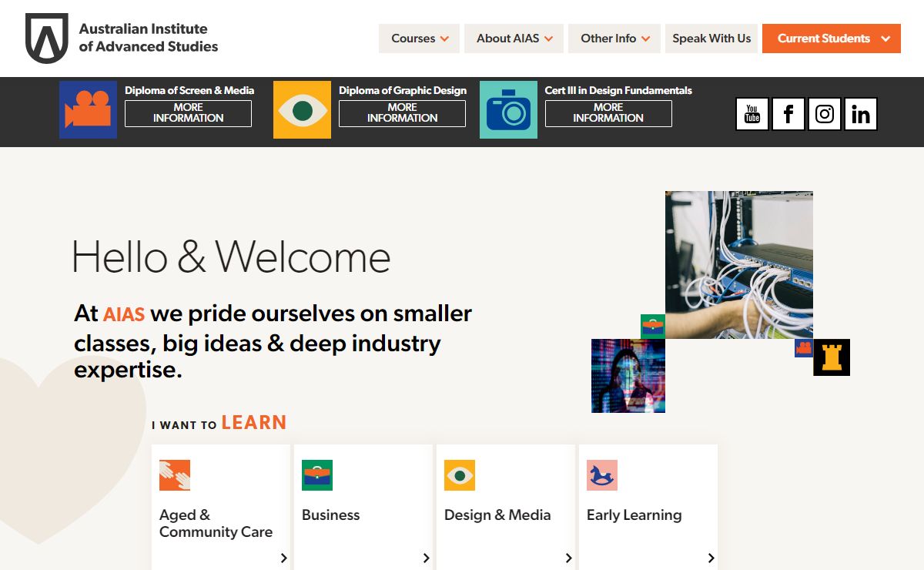Open the Facebook social icon
The image size is (924, 570).
point(788,114)
